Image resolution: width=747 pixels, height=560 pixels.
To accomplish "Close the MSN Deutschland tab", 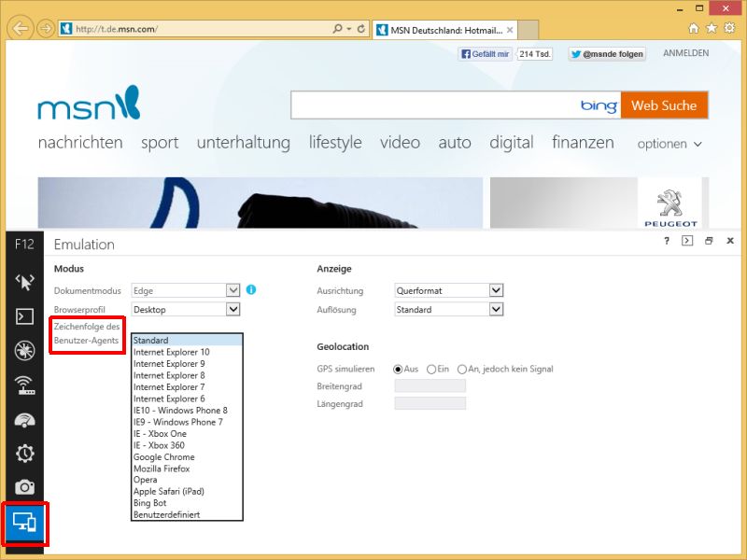I will (x=510, y=30).
